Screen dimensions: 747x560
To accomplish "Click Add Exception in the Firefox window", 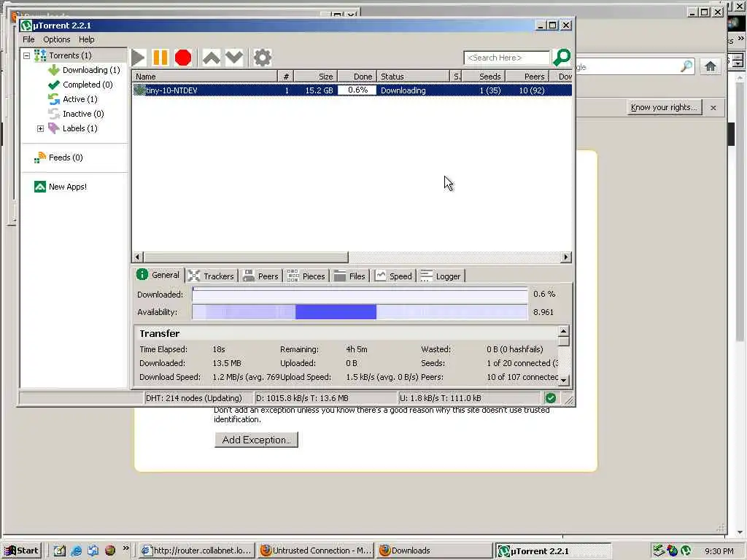I will pyautogui.click(x=256, y=440).
